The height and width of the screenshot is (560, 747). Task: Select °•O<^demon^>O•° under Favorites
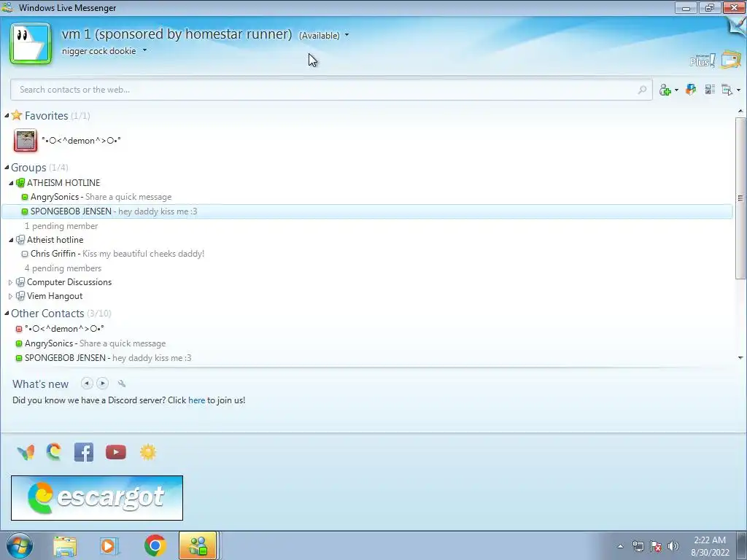coord(81,141)
